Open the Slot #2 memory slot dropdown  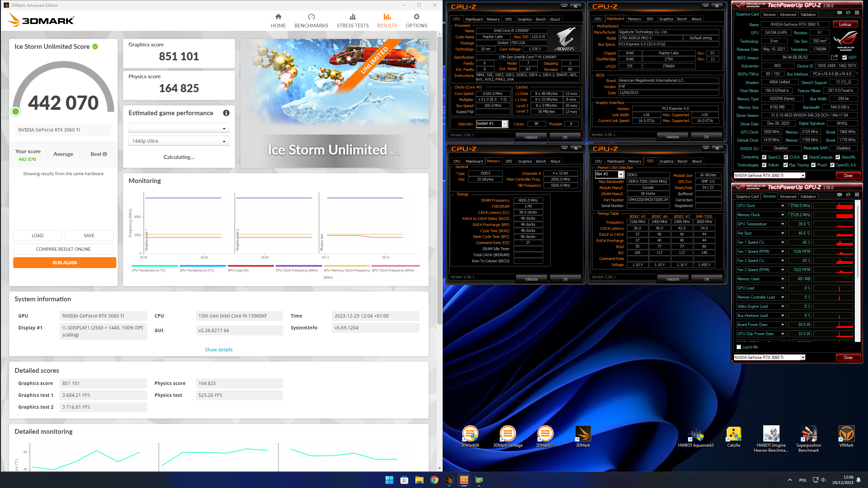[x=609, y=174]
